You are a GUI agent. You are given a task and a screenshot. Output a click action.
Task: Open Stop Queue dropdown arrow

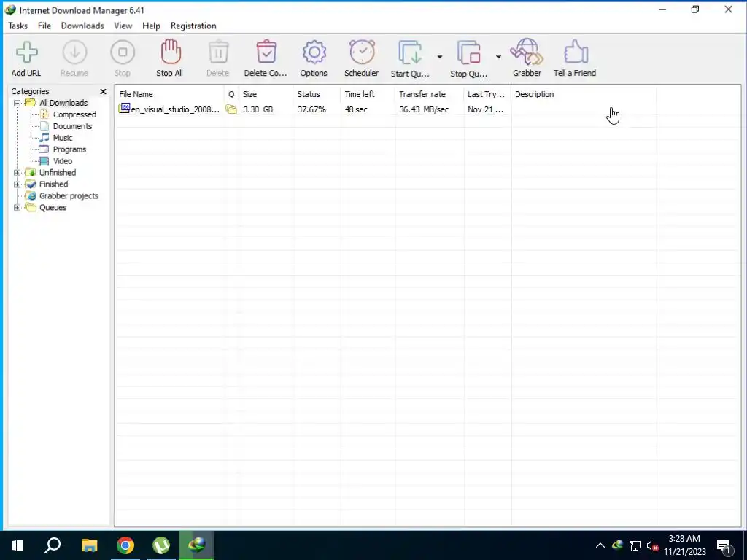click(498, 57)
